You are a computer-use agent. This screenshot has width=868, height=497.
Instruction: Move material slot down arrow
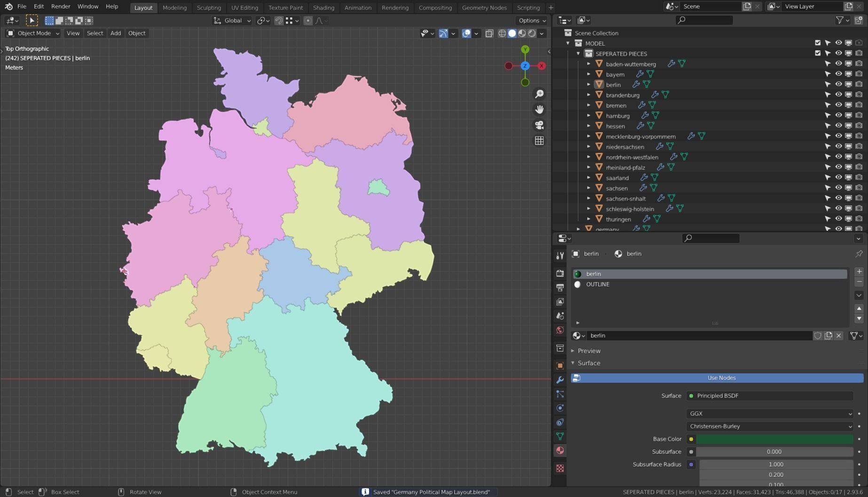[859, 319]
